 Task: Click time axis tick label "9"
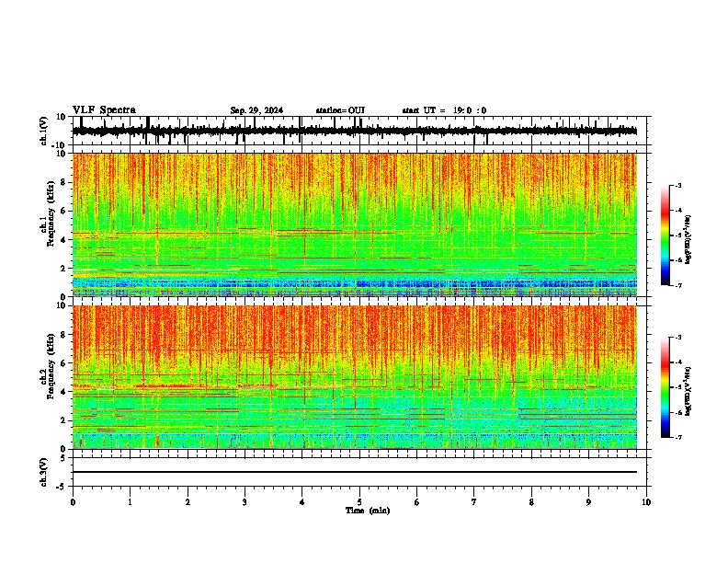pos(588,502)
